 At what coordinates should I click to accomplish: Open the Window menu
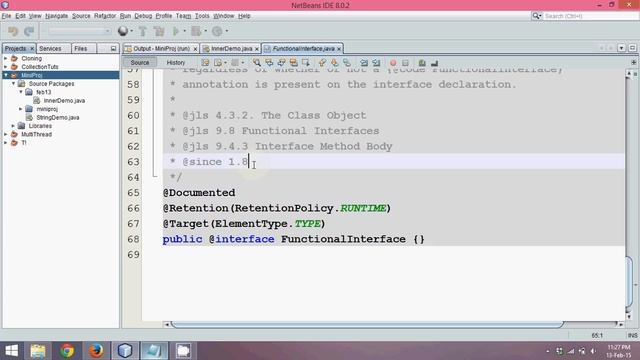pos(224,16)
